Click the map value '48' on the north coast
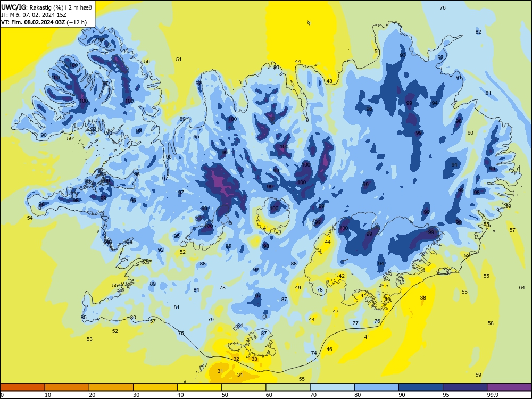The height and width of the screenshot is (399, 532). pyautogui.click(x=329, y=81)
